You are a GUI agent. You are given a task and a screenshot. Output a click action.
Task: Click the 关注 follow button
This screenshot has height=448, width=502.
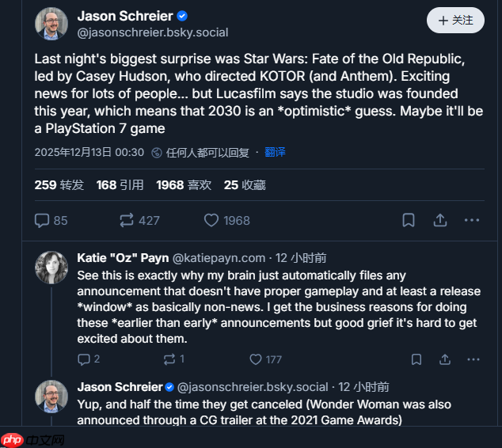click(x=454, y=21)
